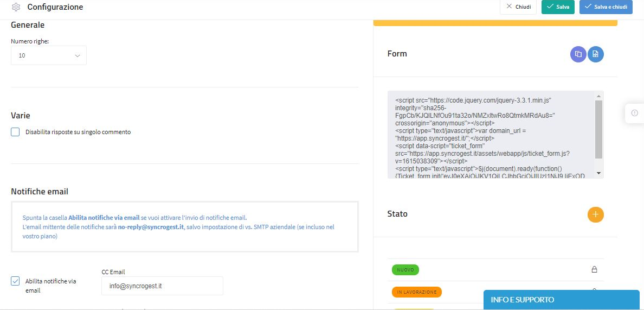The height and width of the screenshot is (310, 644).
Task: Click the CC Email label
Action: coord(113,272)
